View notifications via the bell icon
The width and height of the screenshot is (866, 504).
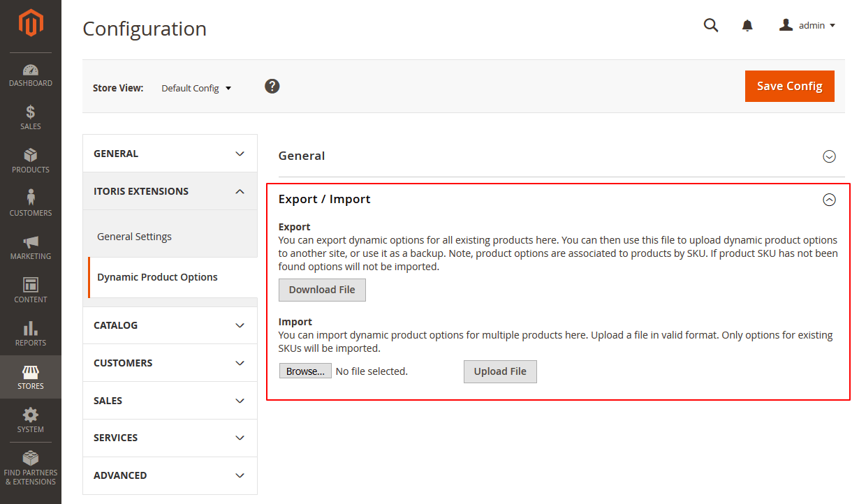[x=747, y=24]
